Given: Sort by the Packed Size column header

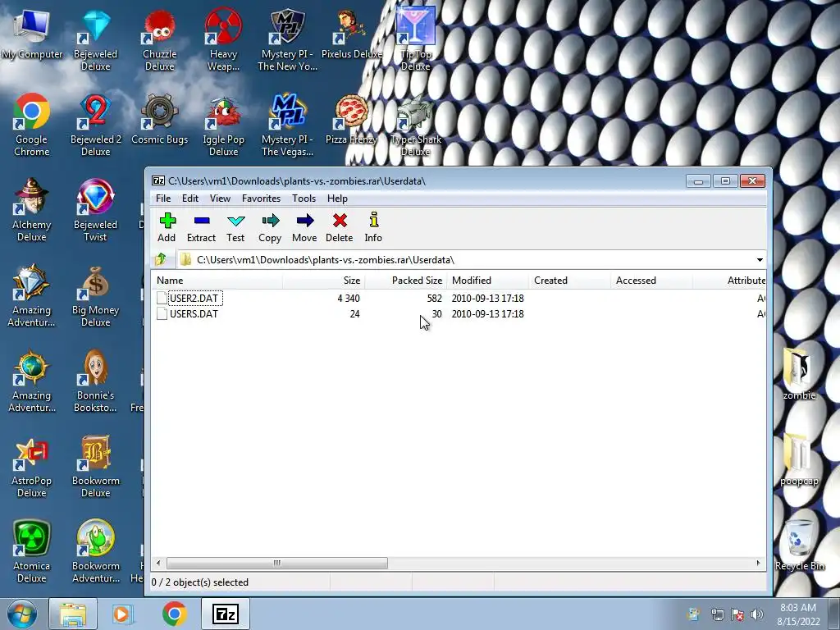Looking at the screenshot, I should tap(405, 281).
